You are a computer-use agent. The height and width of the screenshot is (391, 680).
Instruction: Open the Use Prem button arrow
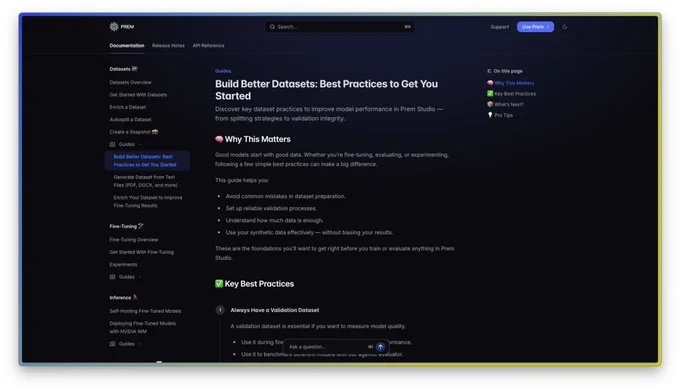click(x=548, y=27)
